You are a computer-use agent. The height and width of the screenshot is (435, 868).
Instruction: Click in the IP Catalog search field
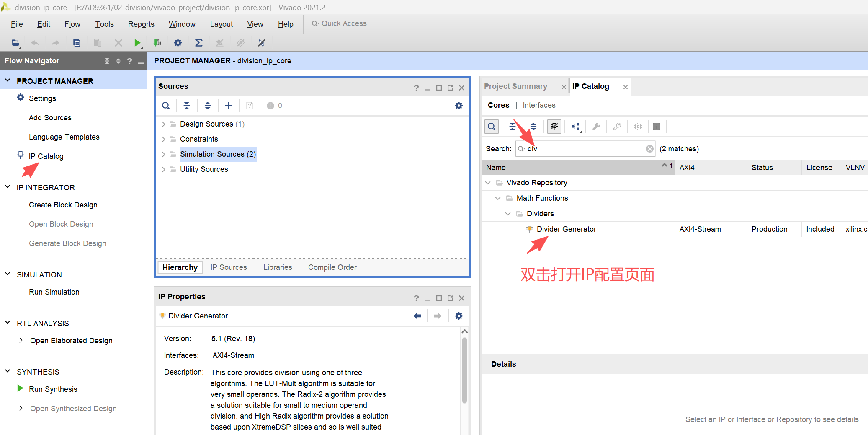pyautogui.click(x=585, y=149)
